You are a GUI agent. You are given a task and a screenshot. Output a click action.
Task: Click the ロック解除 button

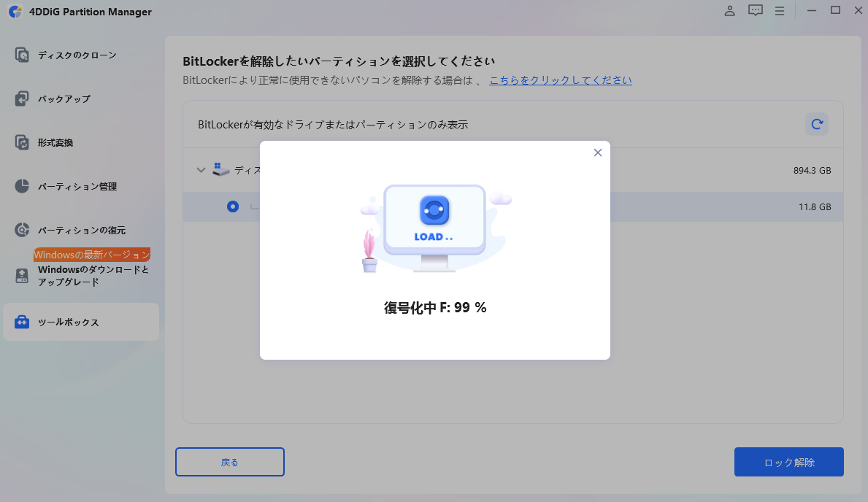point(788,462)
